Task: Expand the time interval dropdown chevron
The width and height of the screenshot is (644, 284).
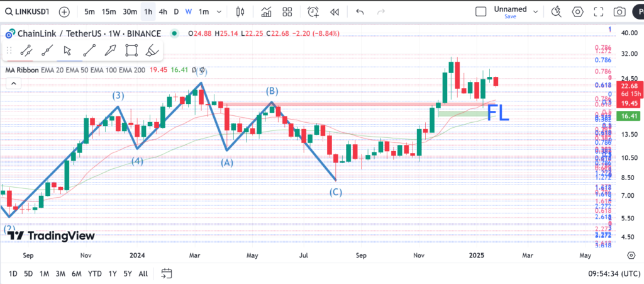Action: 219,11
